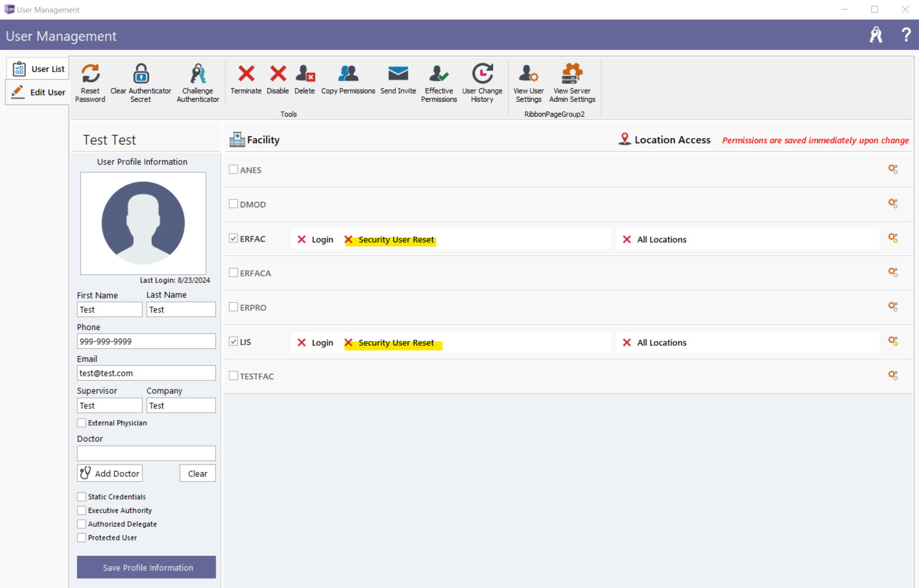This screenshot has width=919, height=588.
Task: Uncheck the ERFAC facility checkbox
Action: (x=233, y=238)
